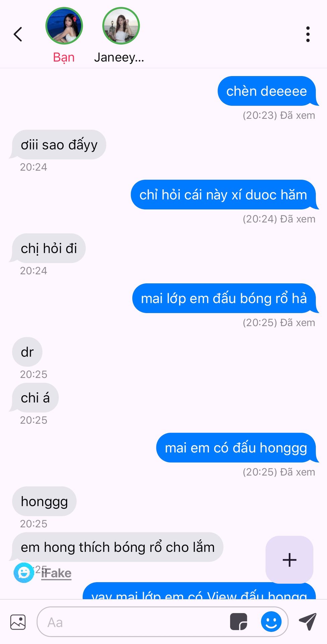
Task: Tap 'mai lớp em đấu bóng rổ hả' bubble
Action: pos(224,298)
